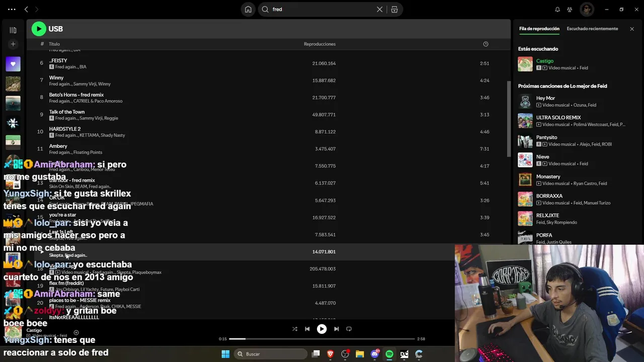Select BORRAXXA in the queue
This screenshot has width=644, height=362.
coord(549,196)
